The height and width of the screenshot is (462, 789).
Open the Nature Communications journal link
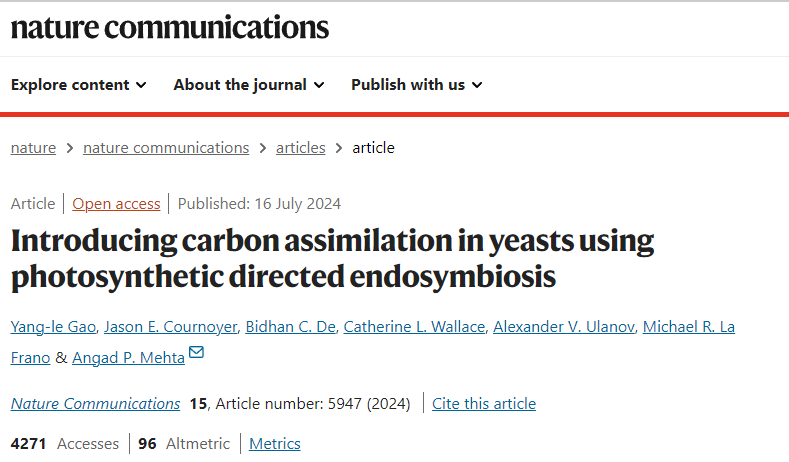click(x=96, y=404)
